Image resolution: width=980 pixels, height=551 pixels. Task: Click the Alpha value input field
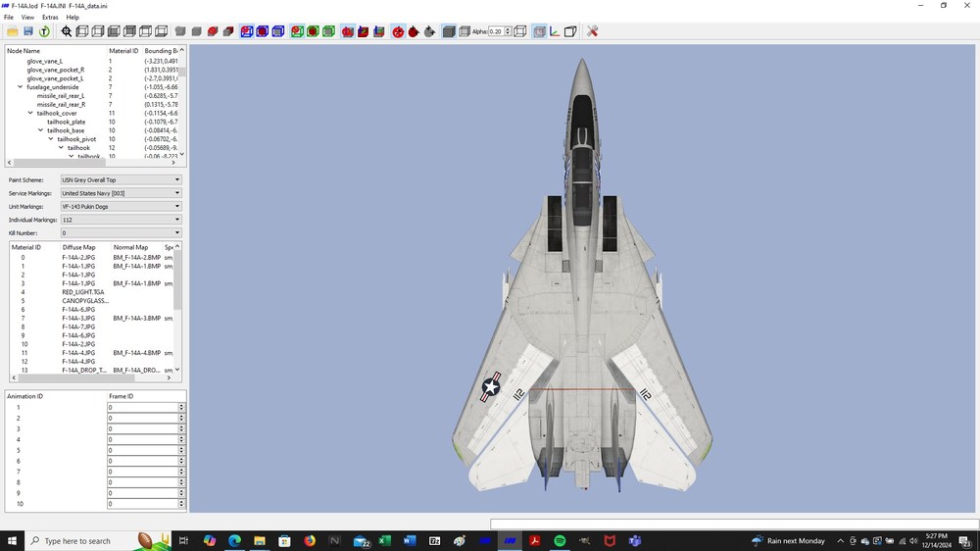pyautogui.click(x=496, y=31)
